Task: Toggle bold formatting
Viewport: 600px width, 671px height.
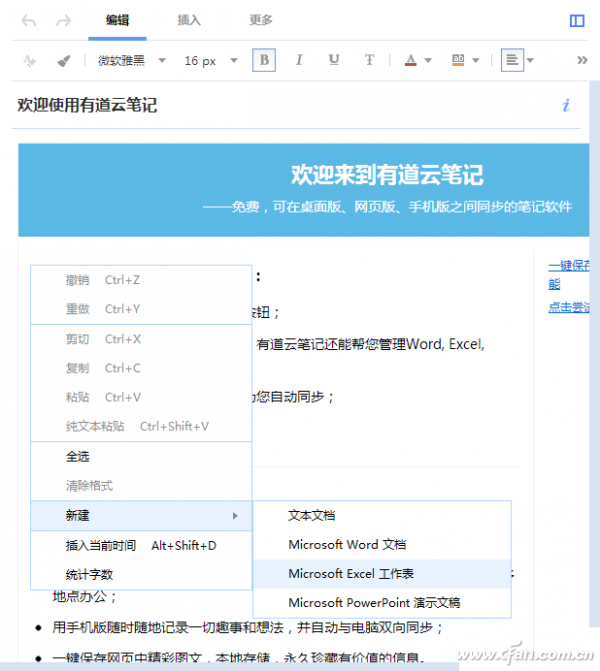Action: click(x=264, y=60)
